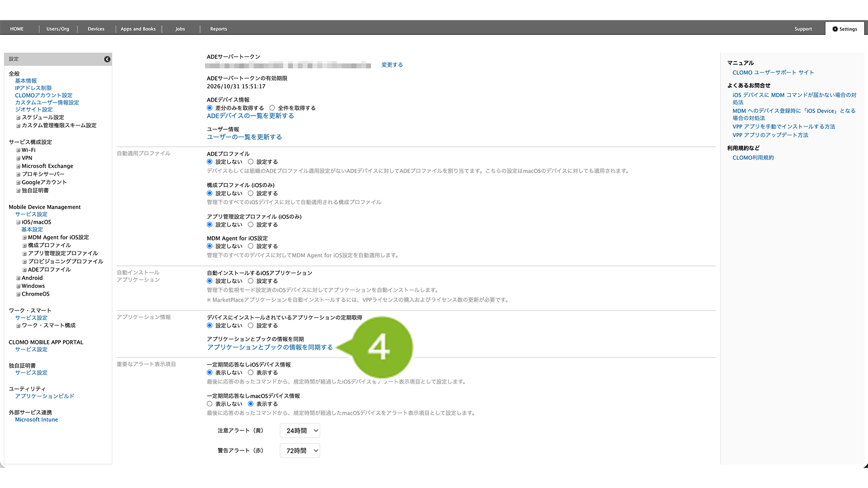Expand the Android tree node
Screen dimensions: 868x488
pyautogui.click(x=18, y=278)
